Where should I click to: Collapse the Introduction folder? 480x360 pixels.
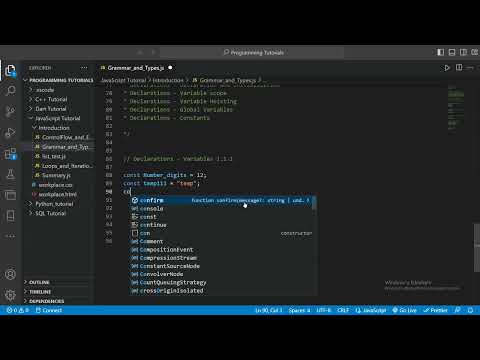tap(59, 128)
